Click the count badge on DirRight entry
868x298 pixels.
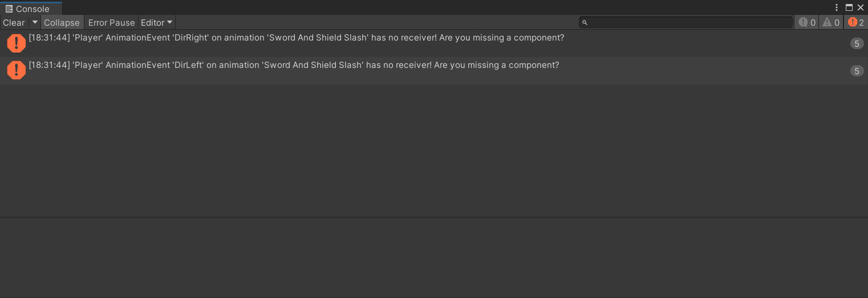(x=857, y=43)
